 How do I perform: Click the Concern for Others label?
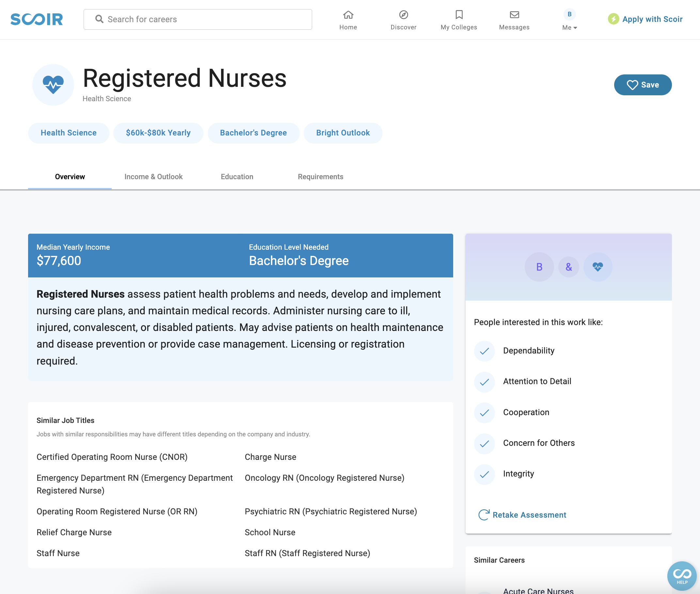(x=539, y=443)
